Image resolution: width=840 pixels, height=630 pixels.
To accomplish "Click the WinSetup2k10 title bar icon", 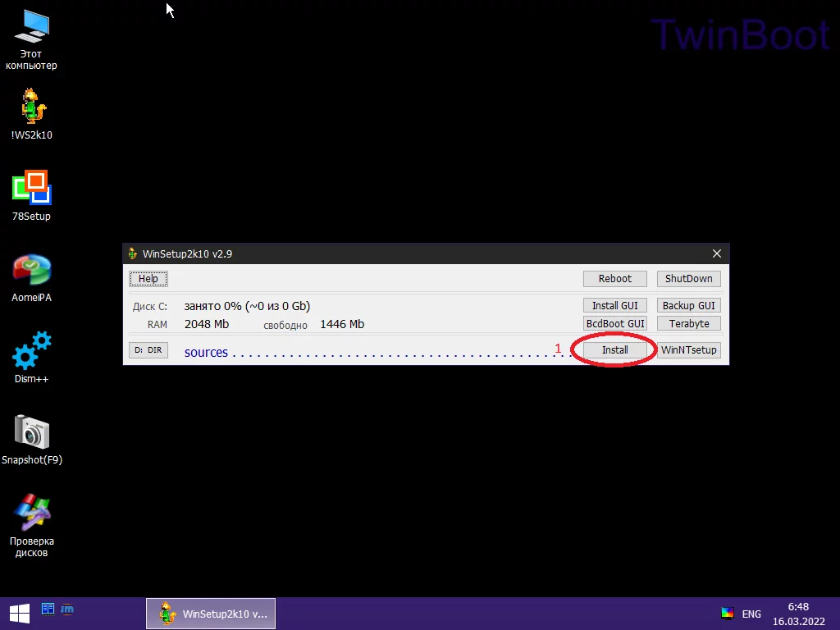I will [x=133, y=253].
